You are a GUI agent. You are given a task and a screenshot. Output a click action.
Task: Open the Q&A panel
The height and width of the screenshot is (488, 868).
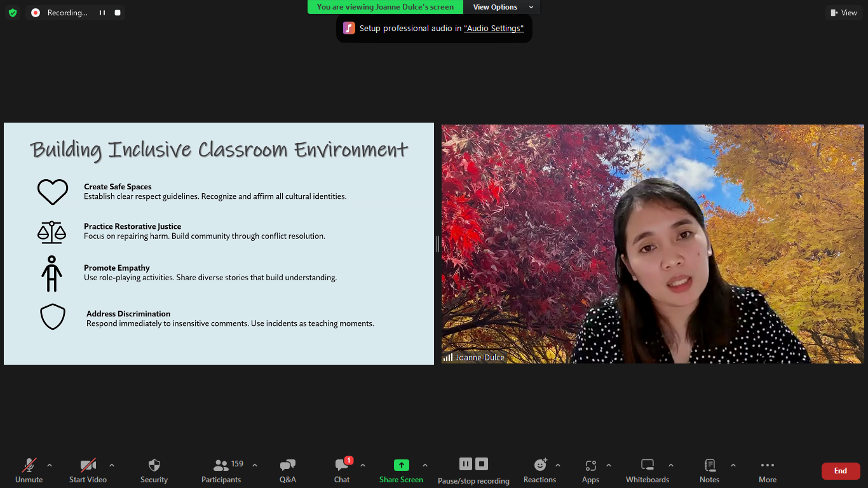tap(288, 465)
